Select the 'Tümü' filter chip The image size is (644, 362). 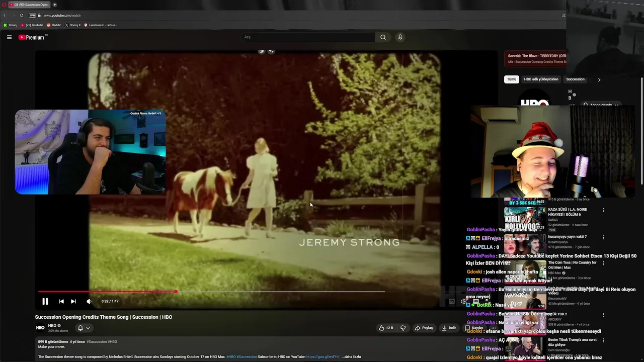[x=512, y=79]
